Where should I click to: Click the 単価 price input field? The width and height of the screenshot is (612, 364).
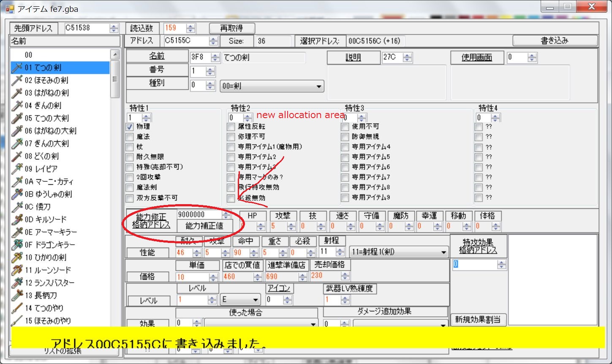(x=193, y=277)
